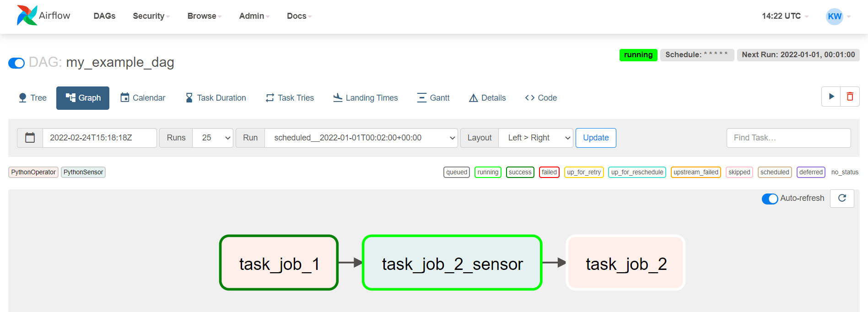Trigger the DAG with the play icon
Screen dimensions: 868x312
[x=831, y=97]
